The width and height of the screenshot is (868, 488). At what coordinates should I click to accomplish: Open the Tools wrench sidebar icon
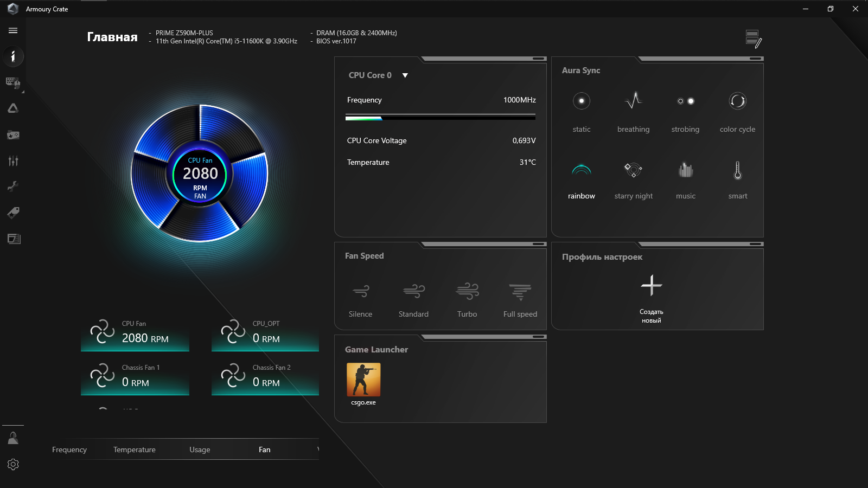coord(13,187)
